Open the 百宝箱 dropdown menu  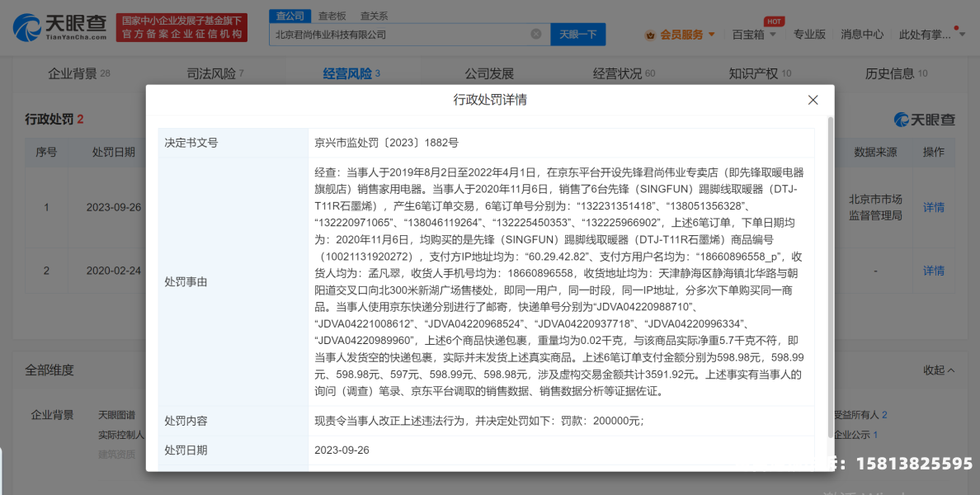[754, 35]
